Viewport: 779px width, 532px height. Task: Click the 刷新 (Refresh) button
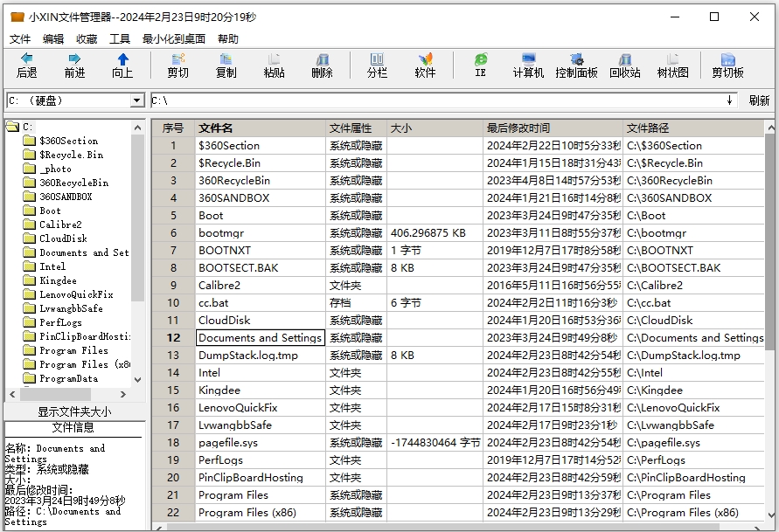(x=759, y=101)
